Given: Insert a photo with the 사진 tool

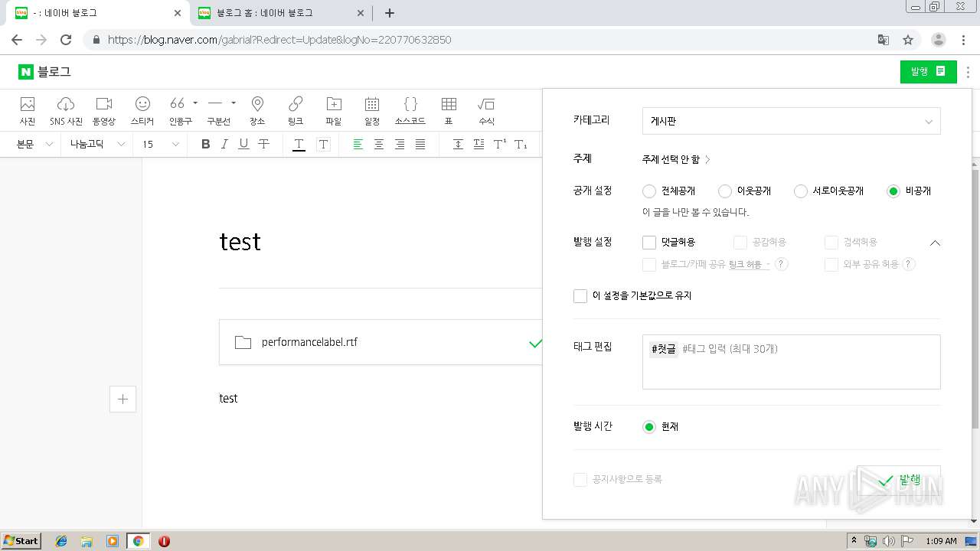Looking at the screenshot, I should click(28, 111).
